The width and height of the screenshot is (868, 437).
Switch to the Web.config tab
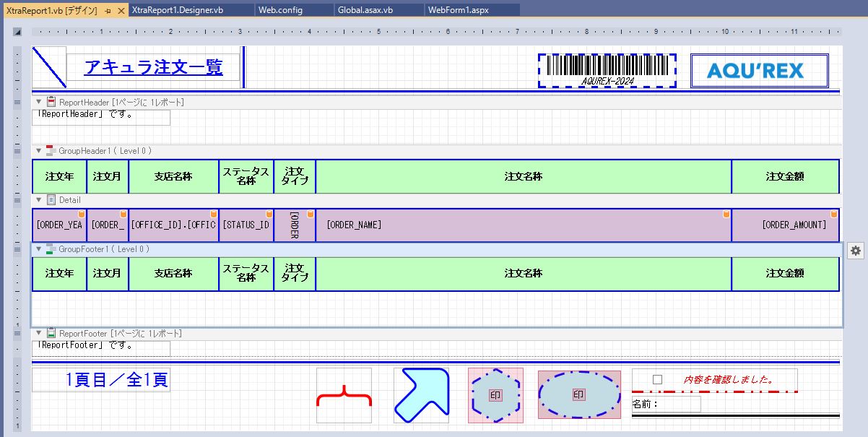click(x=281, y=10)
